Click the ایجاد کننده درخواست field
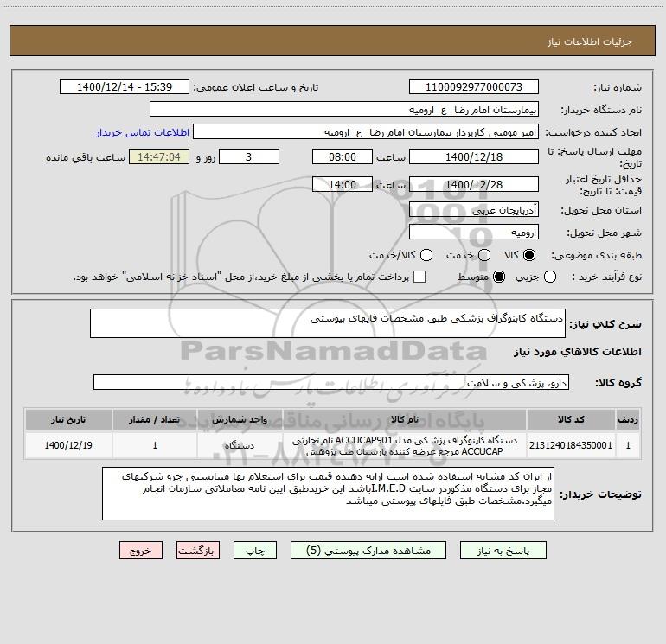Image resolution: width=666 pixels, height=644 pixels. (366, 131)
